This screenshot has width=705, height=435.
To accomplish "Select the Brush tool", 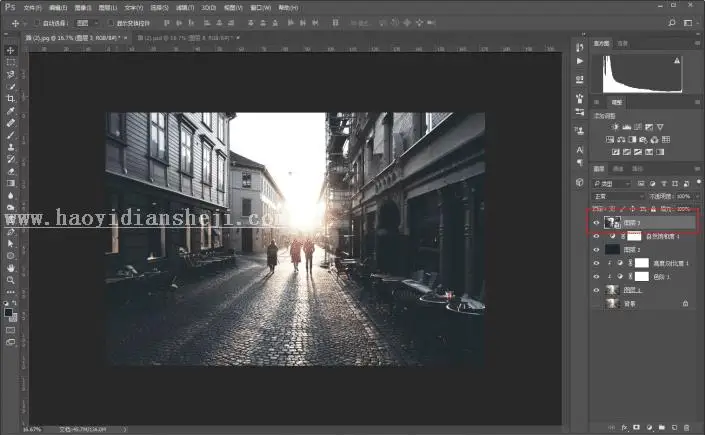I will 10,135.
